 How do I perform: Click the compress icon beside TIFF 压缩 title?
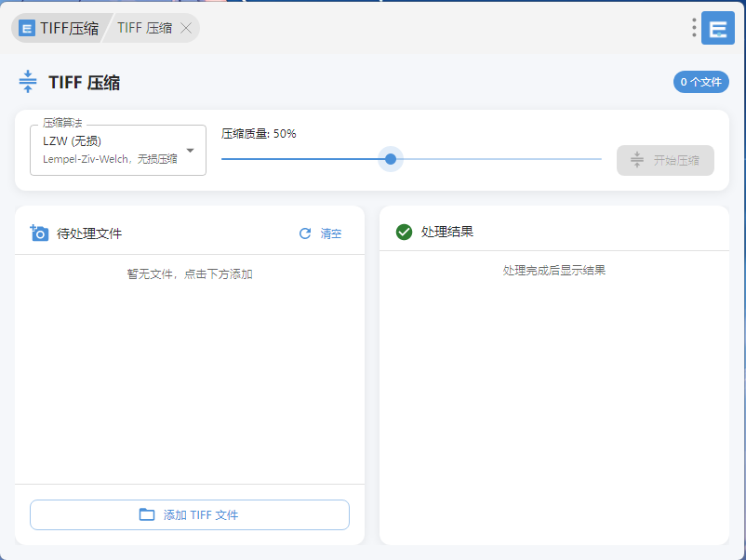click(x=28, y=82)
